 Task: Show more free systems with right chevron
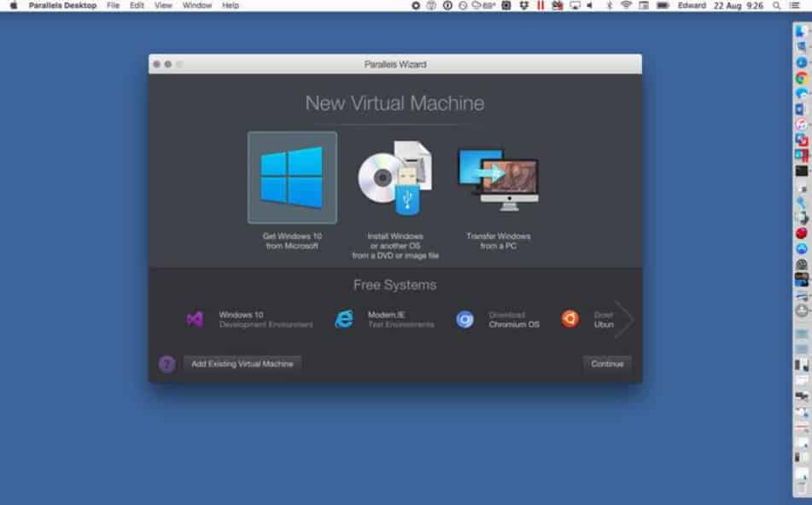click(624, 319)
